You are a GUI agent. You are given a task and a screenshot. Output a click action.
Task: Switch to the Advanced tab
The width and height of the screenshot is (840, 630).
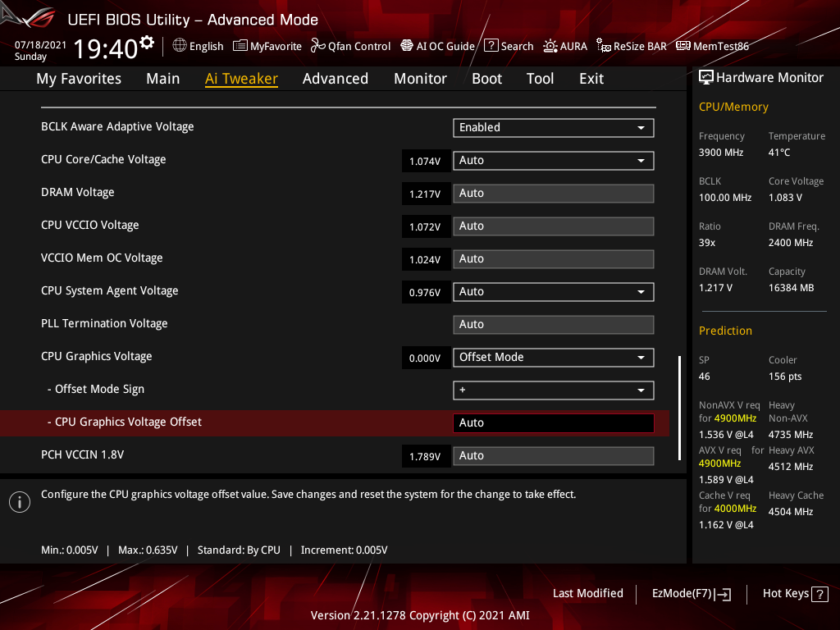[x=336, y=78]
